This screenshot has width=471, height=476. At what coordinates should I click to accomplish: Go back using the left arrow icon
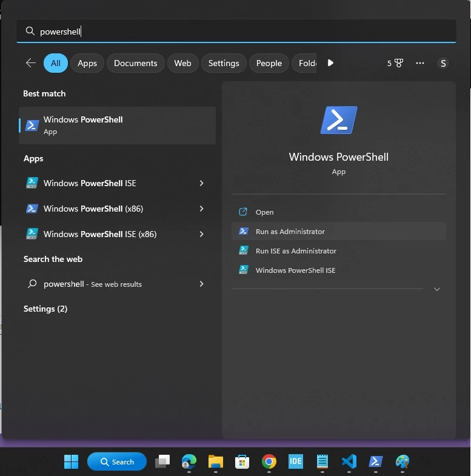click(31, 63)
